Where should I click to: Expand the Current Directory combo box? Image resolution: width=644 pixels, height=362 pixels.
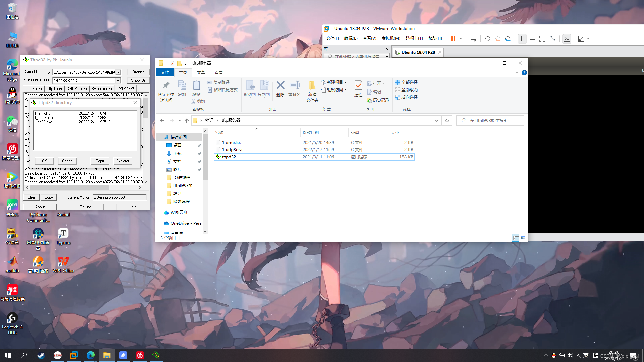[x=118, y=72]
